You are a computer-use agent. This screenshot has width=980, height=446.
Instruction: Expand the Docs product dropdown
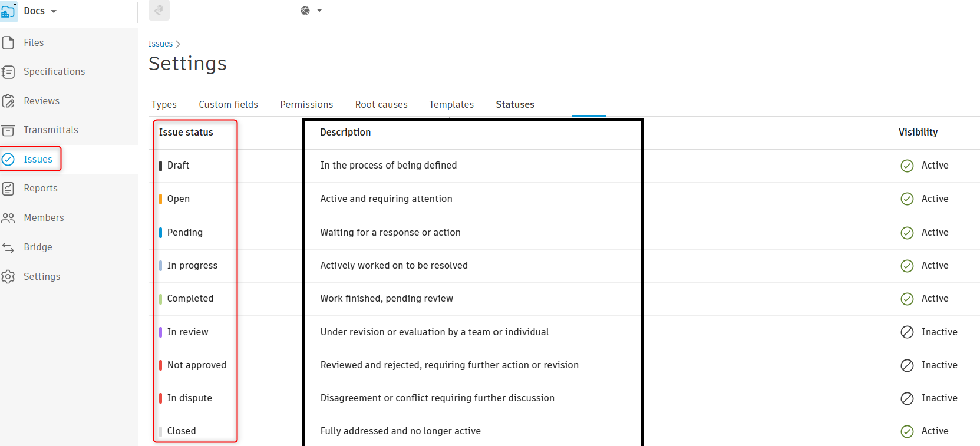[54, 11]
